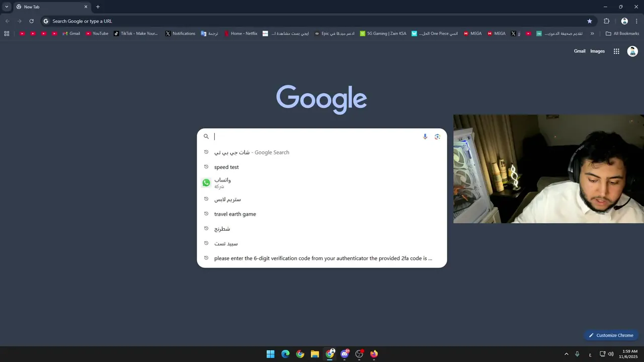Click the voice search microphone icon

pyautogui.click(x=425, y=136)
